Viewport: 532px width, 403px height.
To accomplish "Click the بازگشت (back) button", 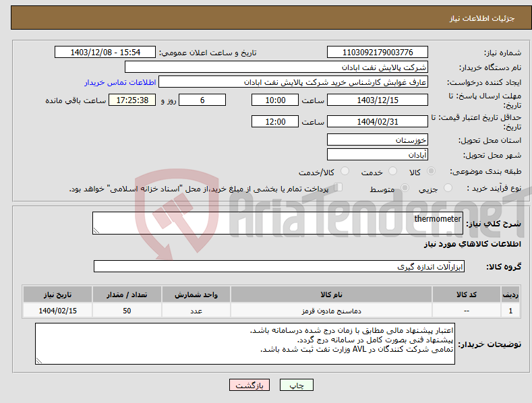I will pyautogui.click(x=249, y=385).
